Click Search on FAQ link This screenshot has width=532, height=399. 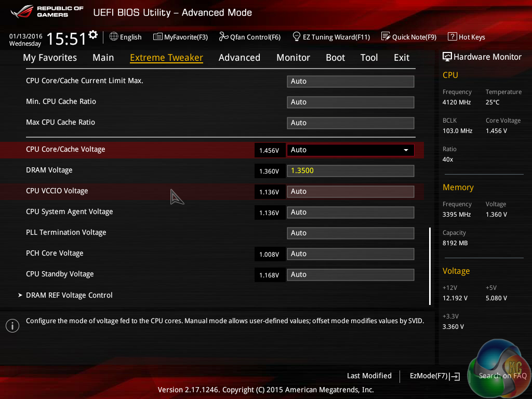coord(502,376)
